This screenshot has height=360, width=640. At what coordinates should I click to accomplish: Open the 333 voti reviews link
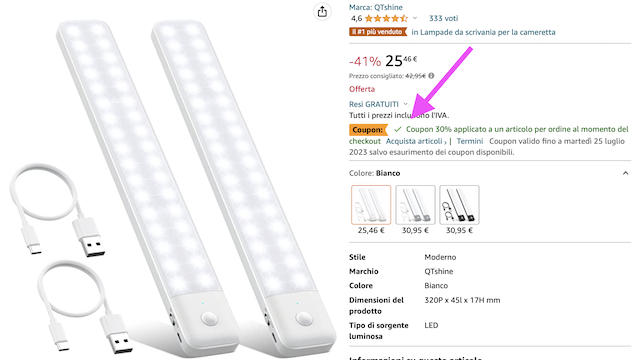pyautogui.click(x=443, y=18)
